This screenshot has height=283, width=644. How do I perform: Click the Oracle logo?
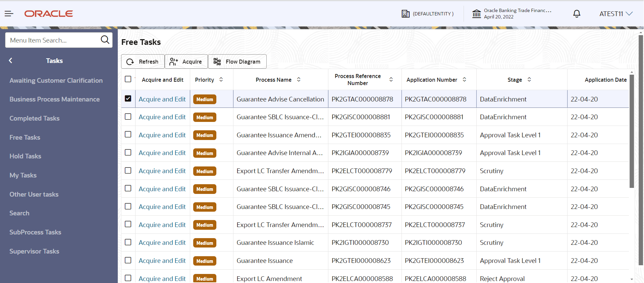(49, 14)
